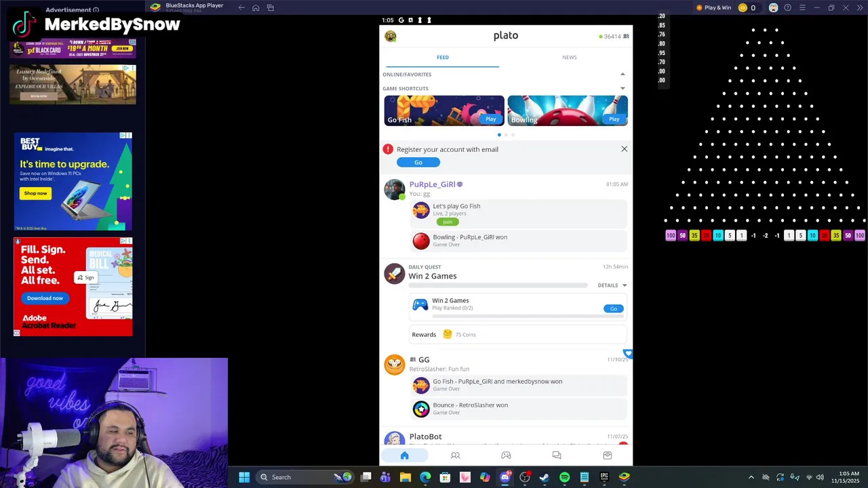Click Download now in Adobe ad

45,298
